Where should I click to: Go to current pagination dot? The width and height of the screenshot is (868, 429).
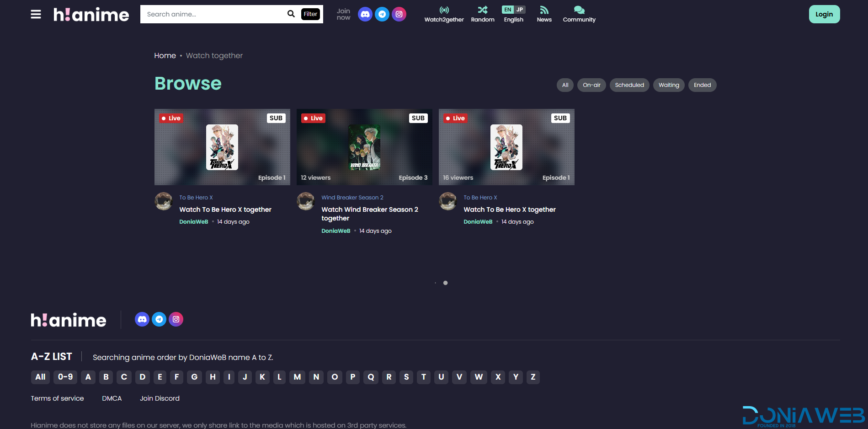[x=445, y=283]
